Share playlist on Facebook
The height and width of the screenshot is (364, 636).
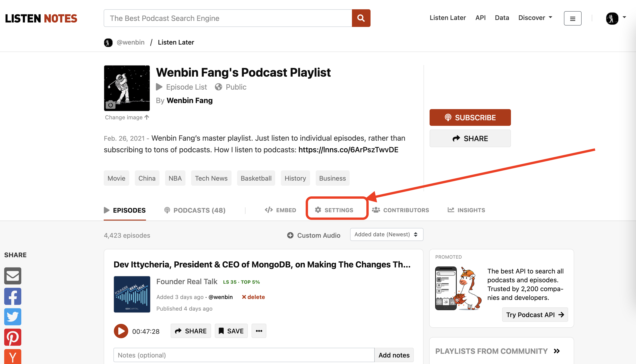coord(13,296)
